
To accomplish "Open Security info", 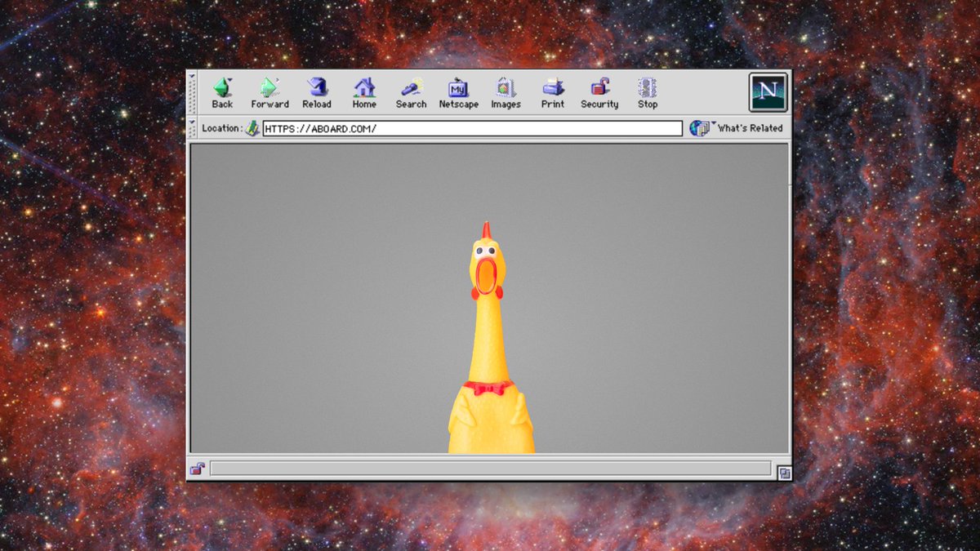I will [x=599, y=93].
